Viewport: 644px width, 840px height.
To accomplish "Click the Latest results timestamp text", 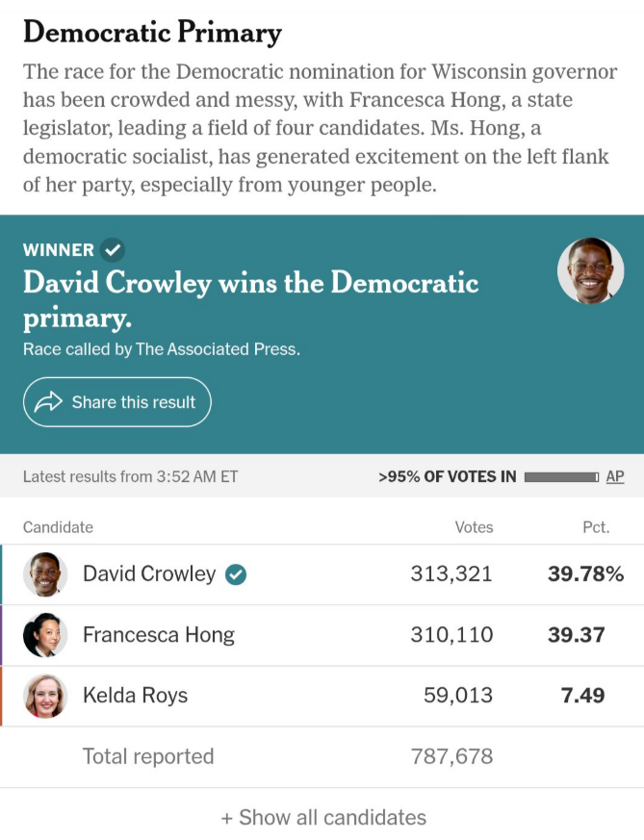I will (130, 476).
